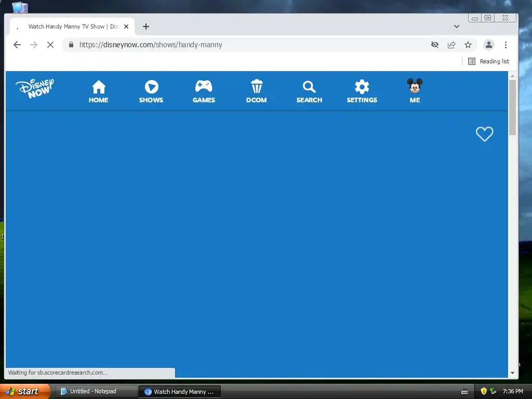Open the SHOWS section
This screenshot has height=399, width=532.
[x=151, y=91]
